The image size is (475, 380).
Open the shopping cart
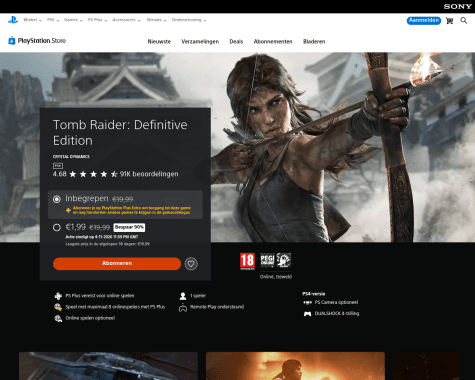(449, 21)
